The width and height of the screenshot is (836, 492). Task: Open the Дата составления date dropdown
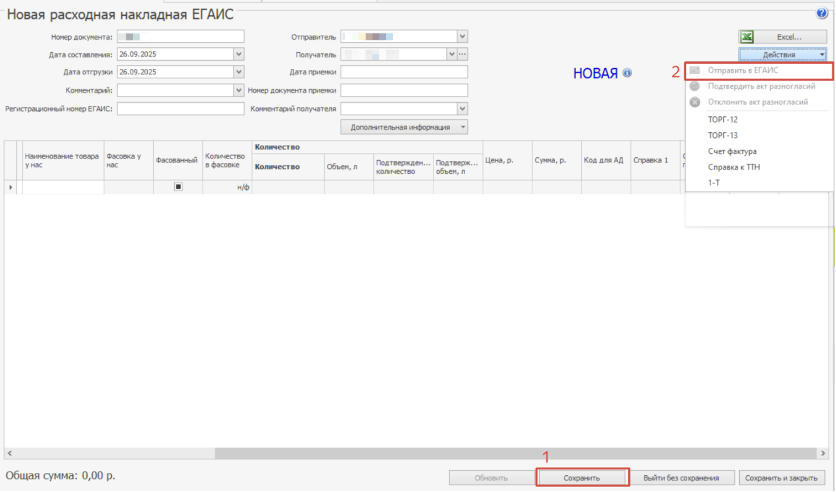[x=239, y=54]
